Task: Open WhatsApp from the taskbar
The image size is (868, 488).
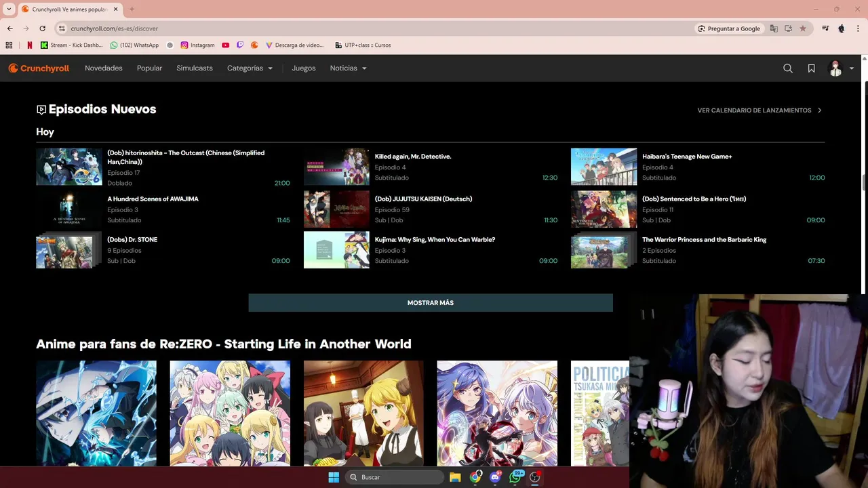Action: pyautogui.click(x=515, y=477)
